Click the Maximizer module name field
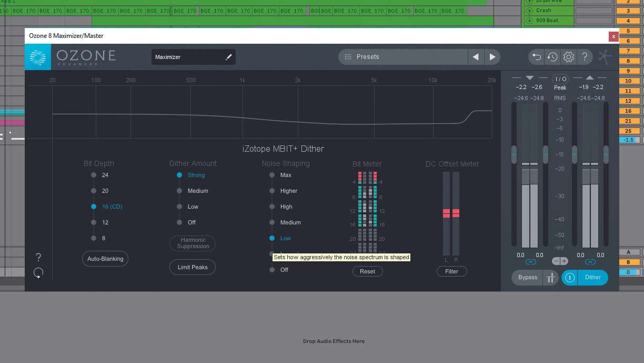This screenshot has width=644, height=363. tap(194, 57)
